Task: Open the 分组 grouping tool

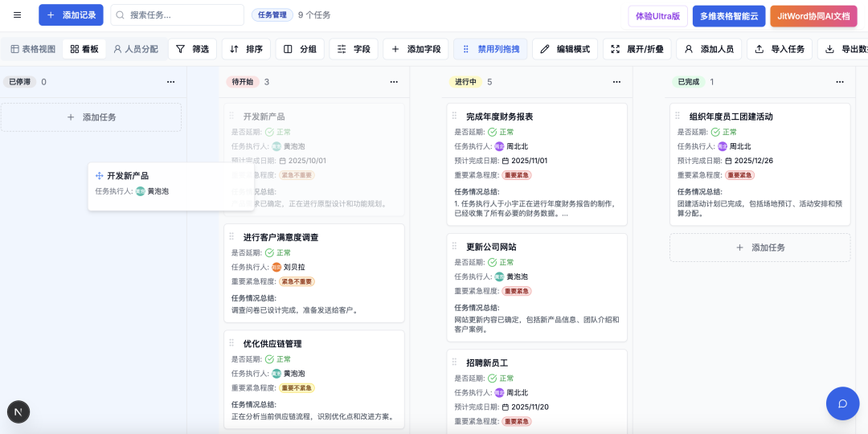Action: [300, 49]
